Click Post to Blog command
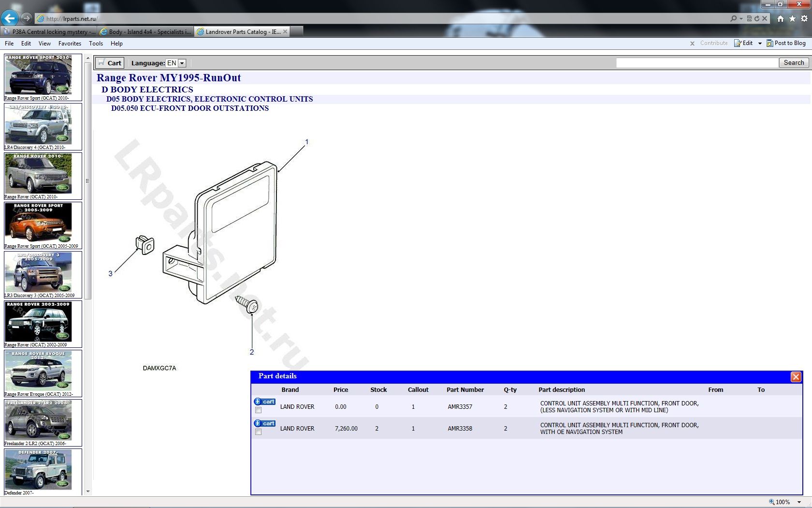 (786, 44)
